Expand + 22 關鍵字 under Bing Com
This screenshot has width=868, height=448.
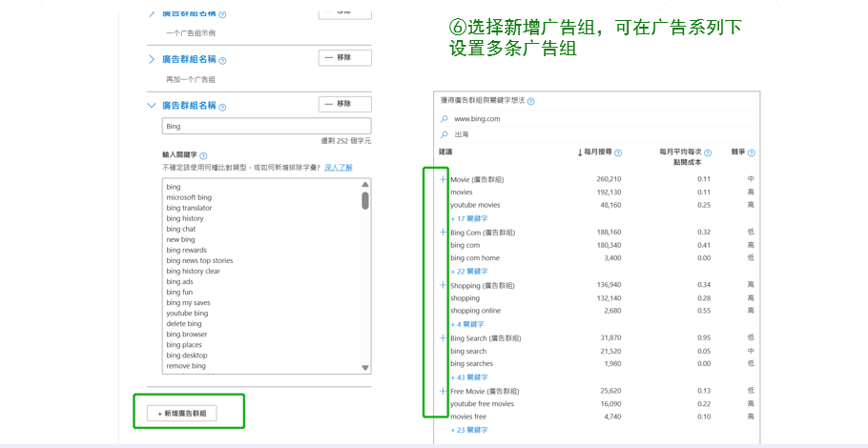point(469,271)
